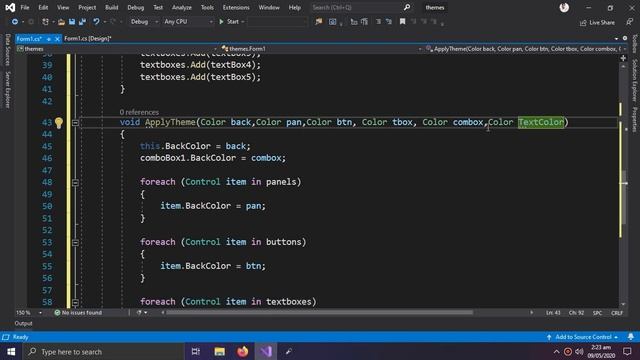Open the Edit menu

(x=43, y=7)
